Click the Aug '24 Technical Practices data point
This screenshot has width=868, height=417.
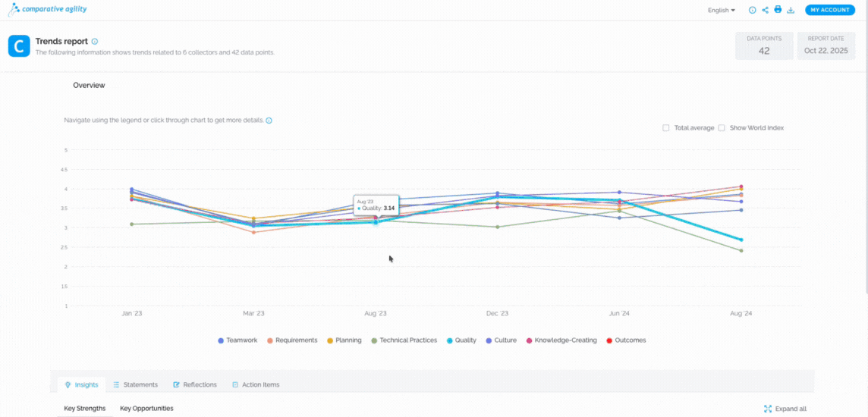(741, 250)
